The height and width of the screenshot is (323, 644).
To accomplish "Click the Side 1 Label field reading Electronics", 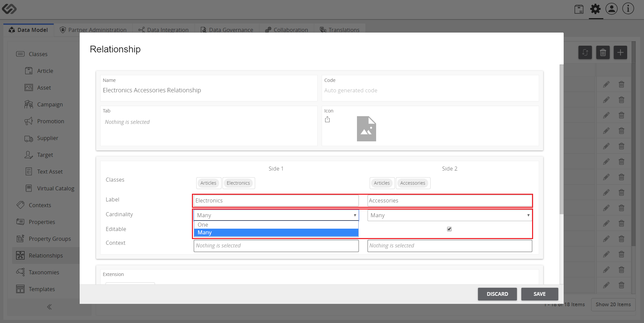I will (276, 200).
